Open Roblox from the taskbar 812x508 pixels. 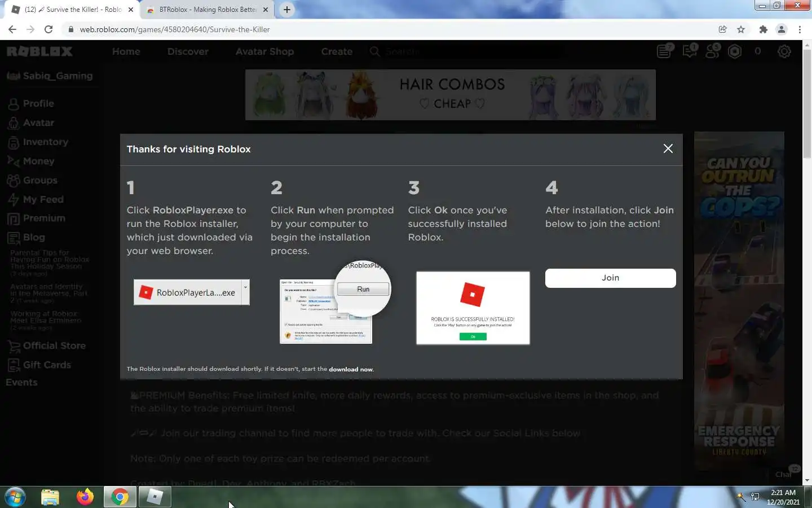point(155,497)
